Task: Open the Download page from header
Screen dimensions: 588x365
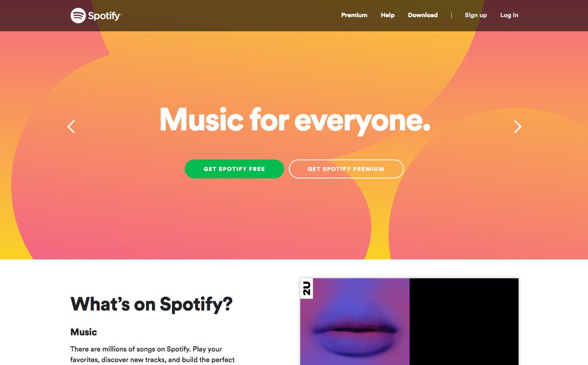Action: pyautogui.click(x=423, y=15)
